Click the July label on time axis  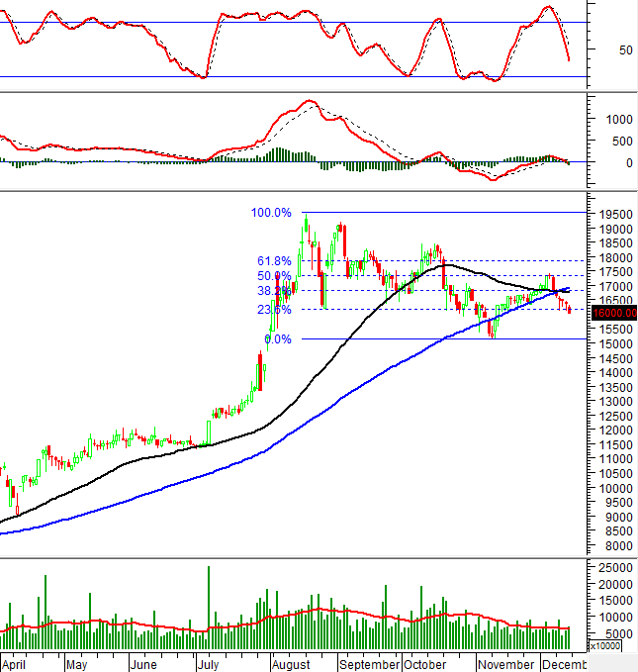click(209, 663)
